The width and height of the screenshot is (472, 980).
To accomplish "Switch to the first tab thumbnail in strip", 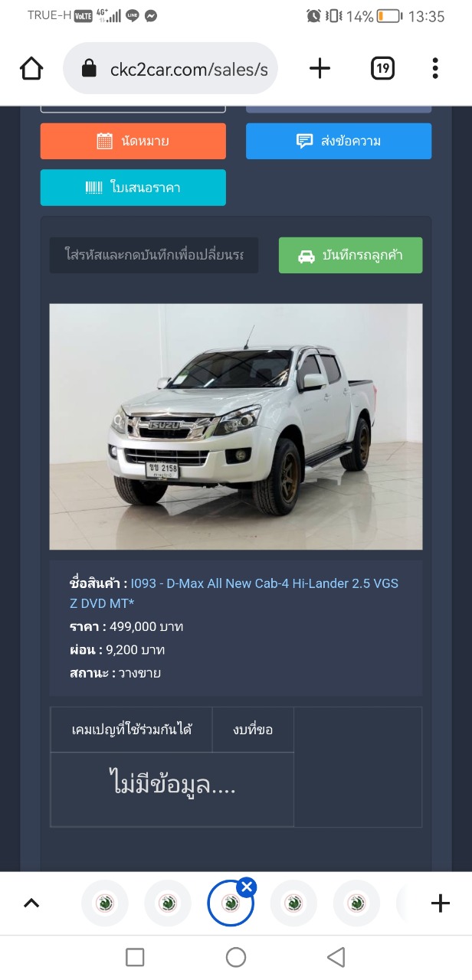I will click(105, 903).
